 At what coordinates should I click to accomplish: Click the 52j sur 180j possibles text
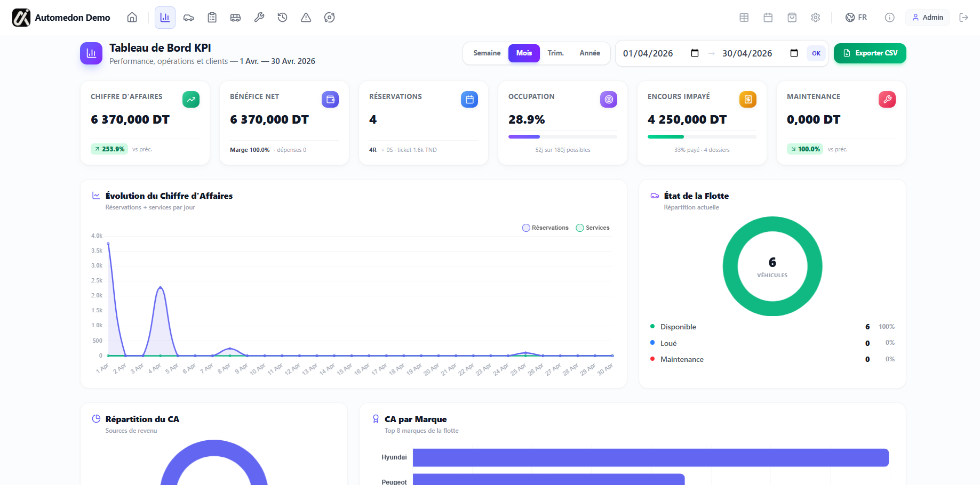point(563,150)
